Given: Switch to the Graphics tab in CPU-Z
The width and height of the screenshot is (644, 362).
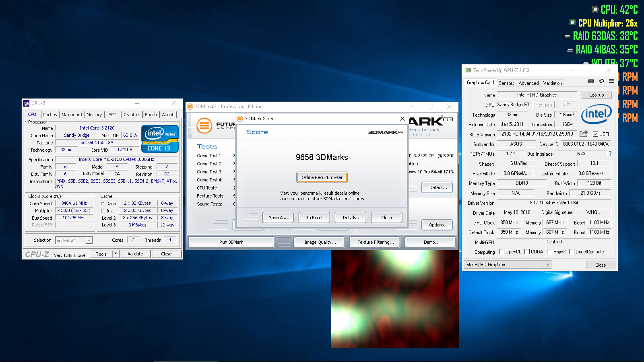Looking at the screenshot, I should [132, 115].
